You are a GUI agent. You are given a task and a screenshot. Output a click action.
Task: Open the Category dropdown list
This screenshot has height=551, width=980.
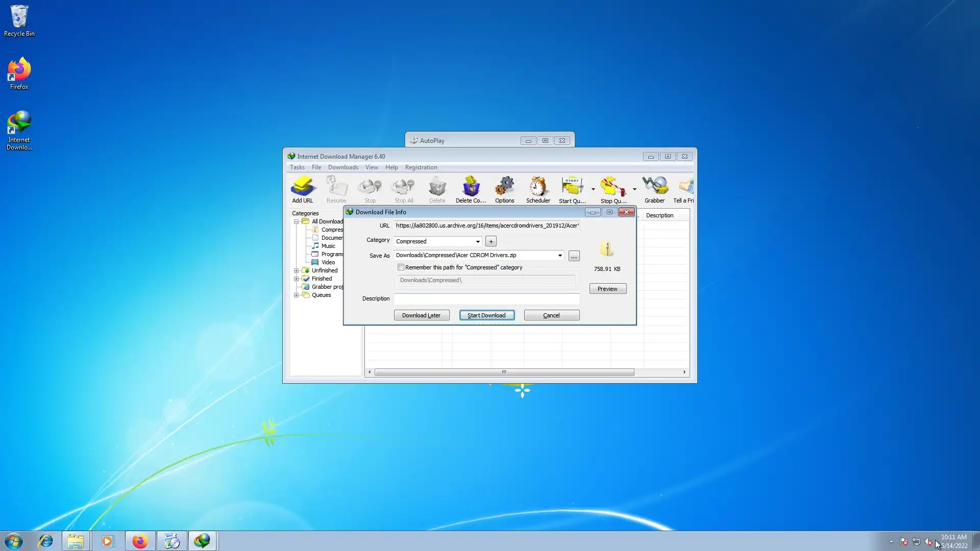click(x=478, y=241)
